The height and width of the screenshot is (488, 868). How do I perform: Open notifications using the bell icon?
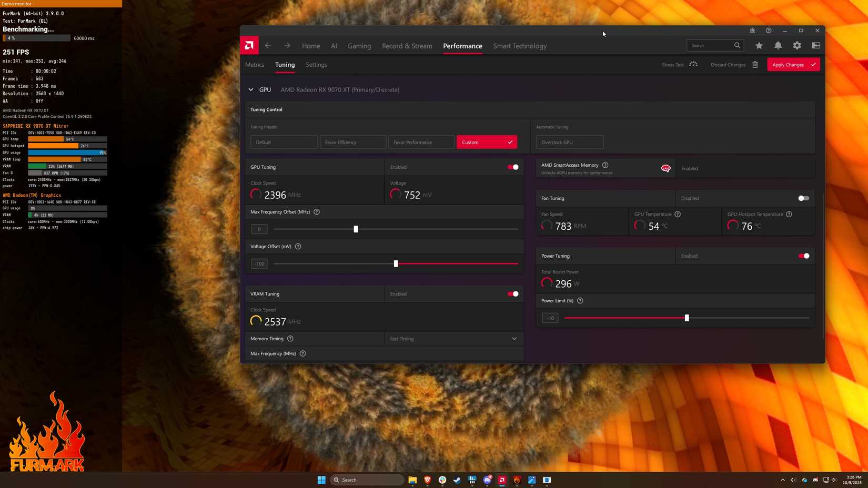coord(778,46)
